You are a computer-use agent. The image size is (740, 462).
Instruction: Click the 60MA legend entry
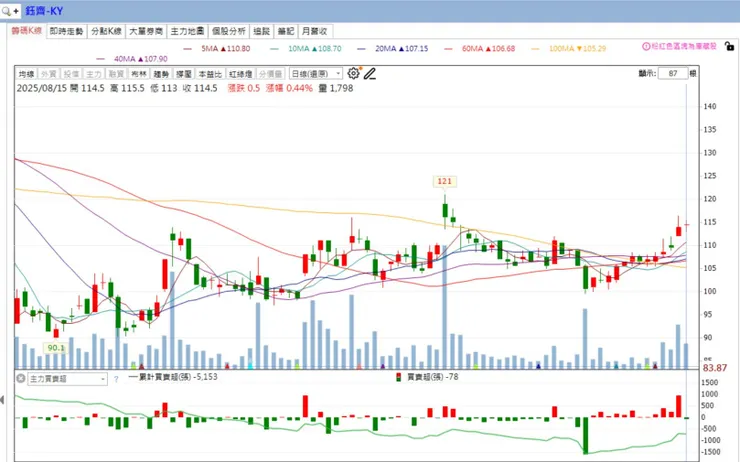tap(479, 49)
